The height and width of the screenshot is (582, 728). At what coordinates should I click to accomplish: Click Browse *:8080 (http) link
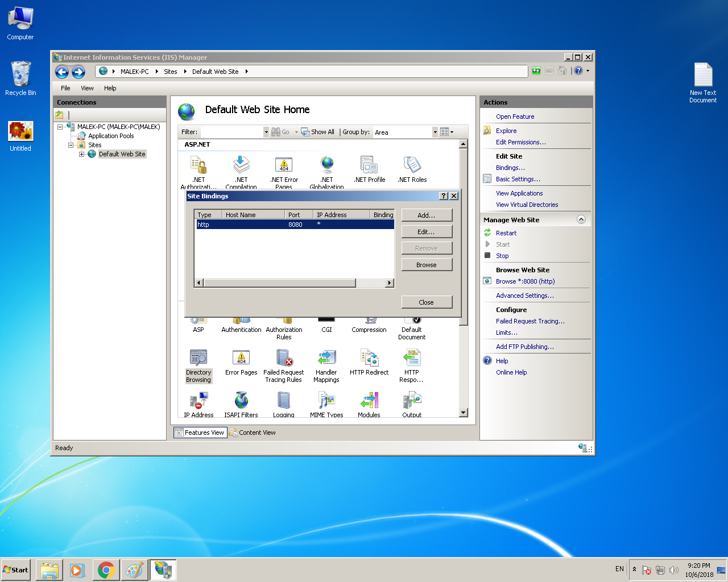click(525, 281)
